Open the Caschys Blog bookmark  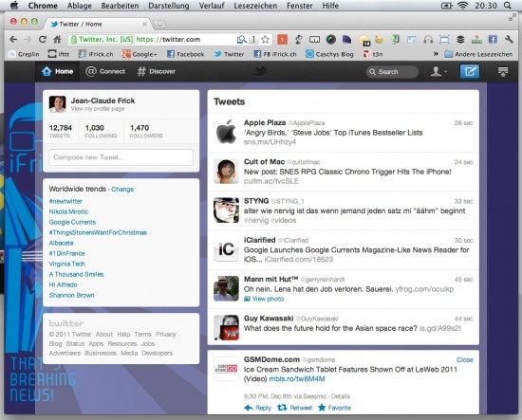[x=329, y=54]
